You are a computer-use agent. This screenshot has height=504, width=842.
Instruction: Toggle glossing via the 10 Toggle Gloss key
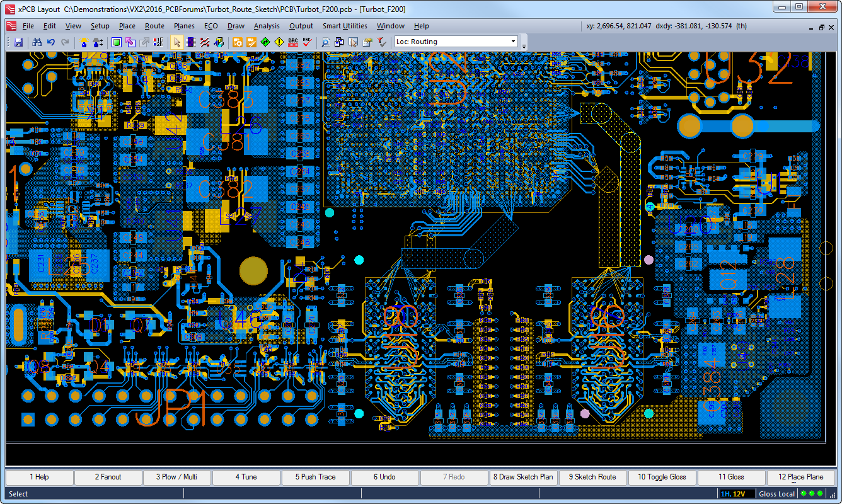(x=662, y=477)
